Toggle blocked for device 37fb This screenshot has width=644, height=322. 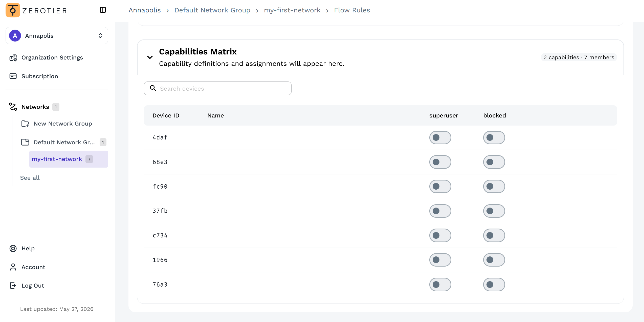494,211
